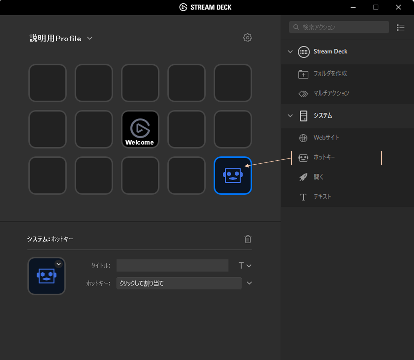Toggle the action list view icon

[x=400, y=27]
